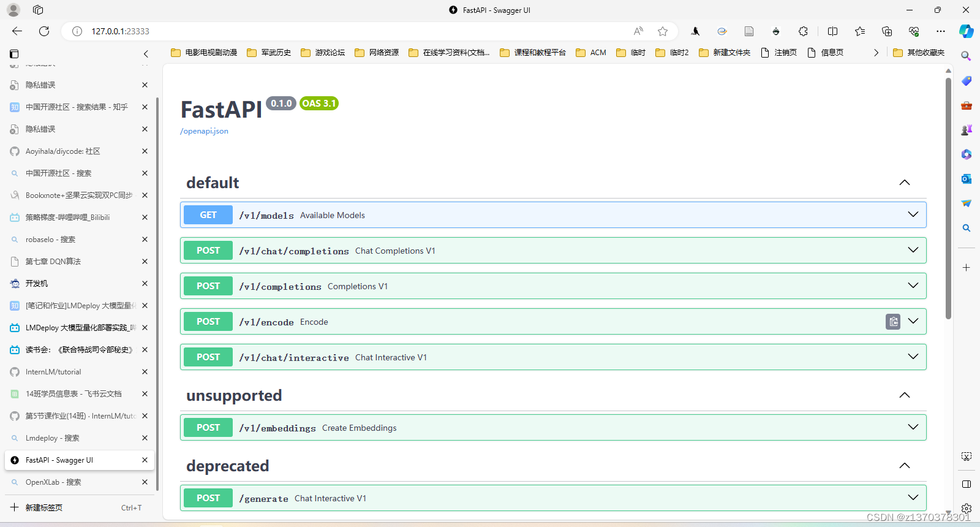Switch to Aoyihala/diycode tab
The image size is (980, 527).
pyautogui.click(x=80, y=151)
